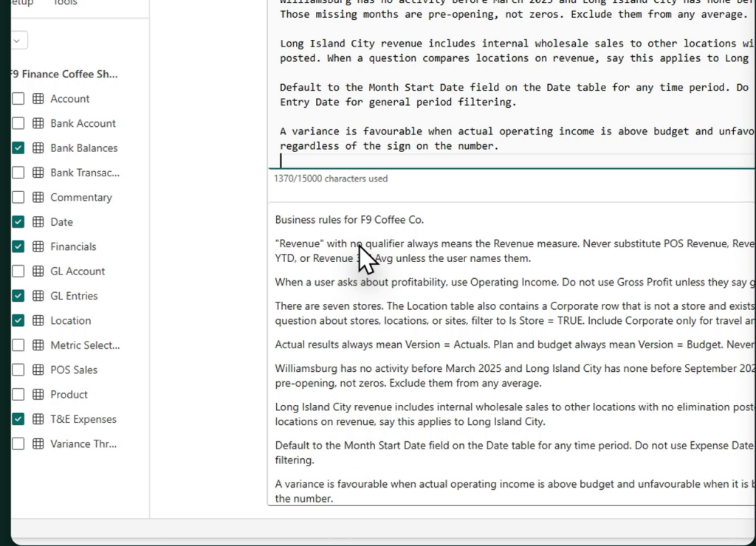The height and width of the screenshot is (546, 756).
Task: Click the table icon beside Product
Action: (38, 394)
